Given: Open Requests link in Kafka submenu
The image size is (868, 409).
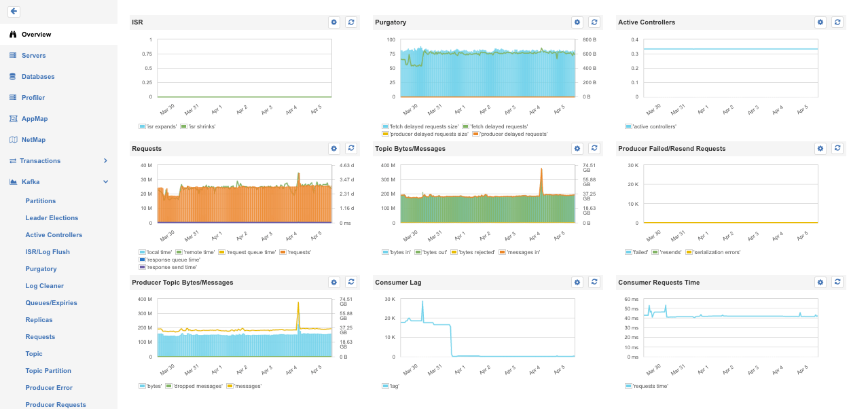Looking at the screenshot, I should pos(40,337).
